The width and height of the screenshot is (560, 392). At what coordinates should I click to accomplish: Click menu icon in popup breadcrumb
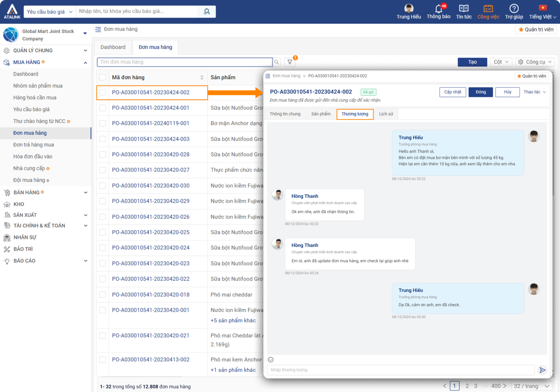click(x=268, y=76)
